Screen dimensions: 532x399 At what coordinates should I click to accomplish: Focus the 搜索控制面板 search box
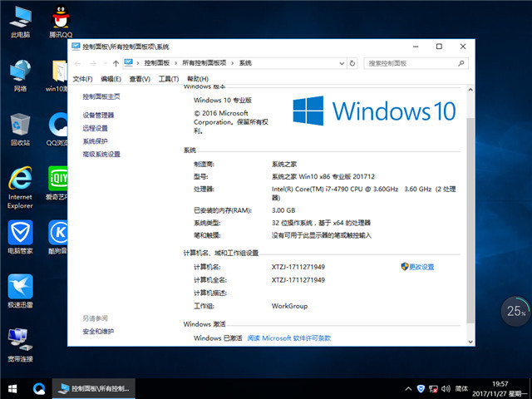click(x=416, y=63)
